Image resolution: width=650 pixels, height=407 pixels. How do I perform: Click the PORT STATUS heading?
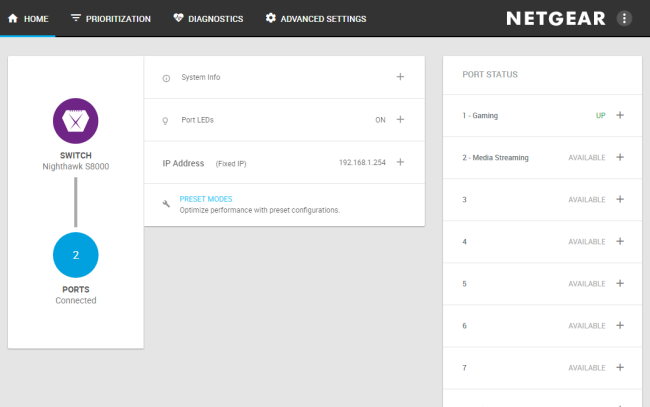click(490, 75)
